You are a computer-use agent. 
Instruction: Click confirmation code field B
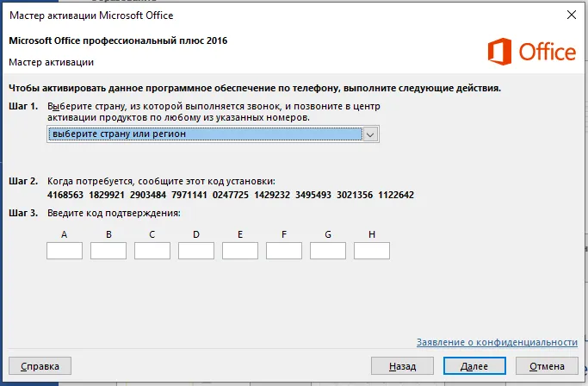[108, 251]
